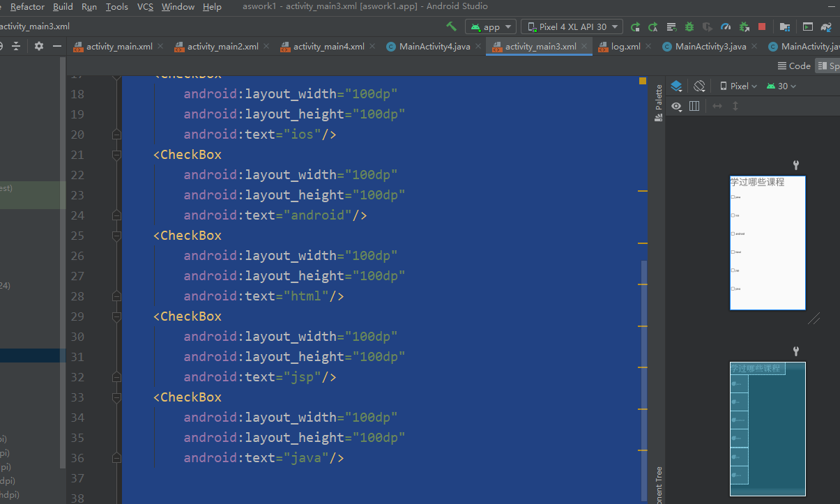Screen dimensions: 840x504
Task: Fold the CheckBox tag at line 33
Action: tap(116, 397)
